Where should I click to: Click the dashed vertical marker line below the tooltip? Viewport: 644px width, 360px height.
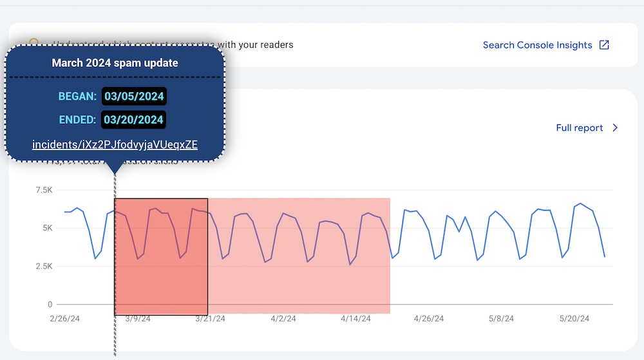[115, 335]
